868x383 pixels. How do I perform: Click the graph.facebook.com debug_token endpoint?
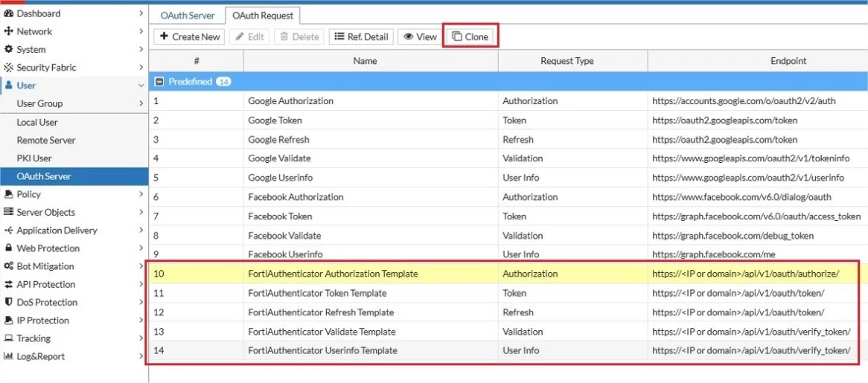pyautogui.click(x=733, y=236)
